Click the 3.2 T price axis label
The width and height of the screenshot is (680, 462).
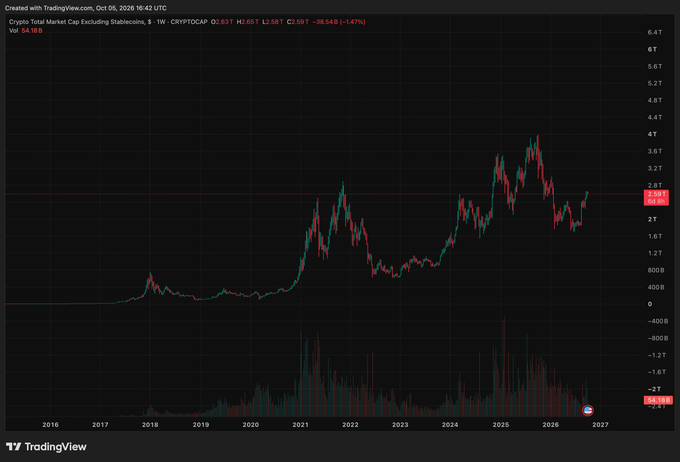coord(655,168)
